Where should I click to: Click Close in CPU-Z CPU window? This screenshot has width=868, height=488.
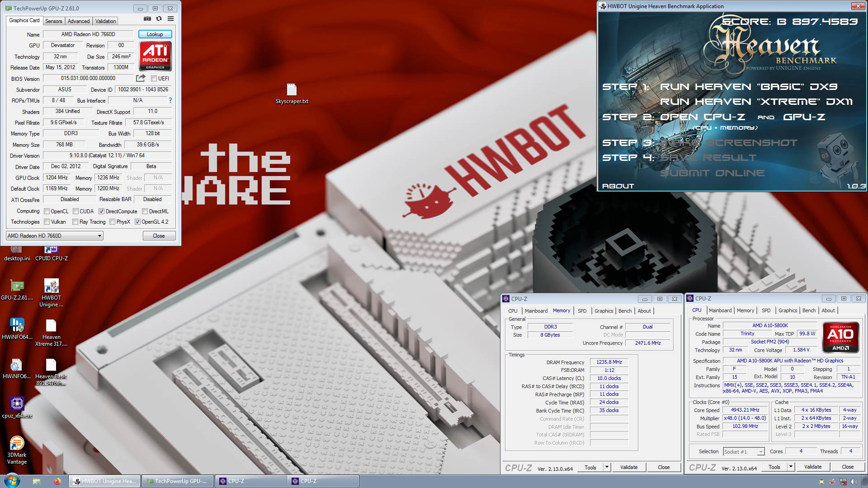pyautogui.click(x=847, y=467)
